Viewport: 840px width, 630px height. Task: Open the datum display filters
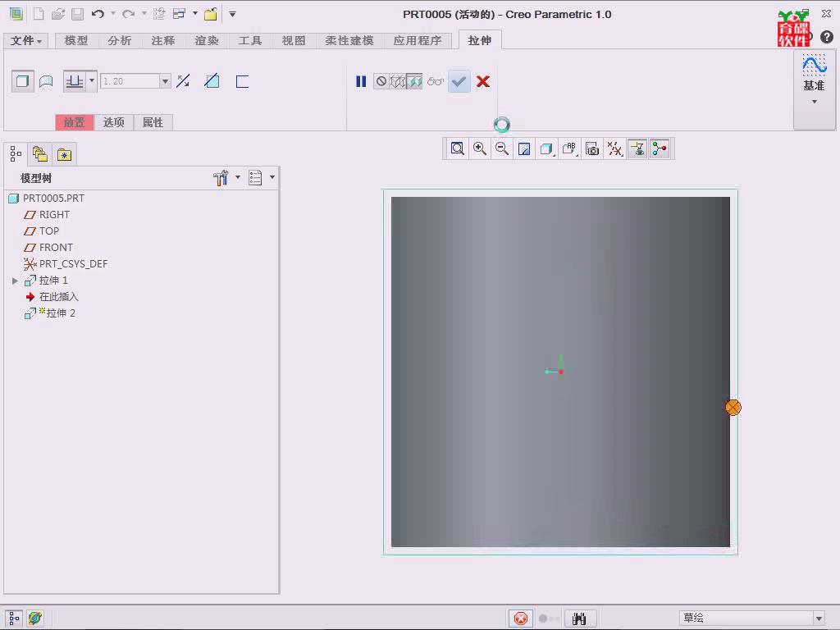coord(614,148)
